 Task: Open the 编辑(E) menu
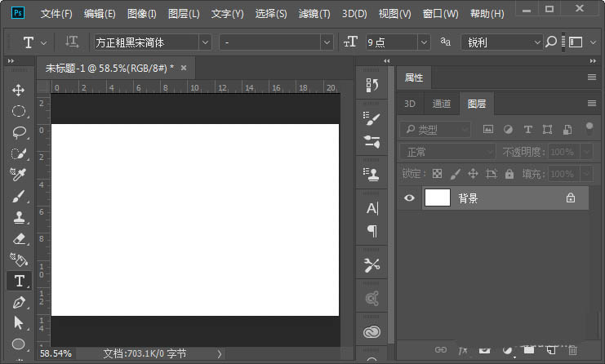100,14
